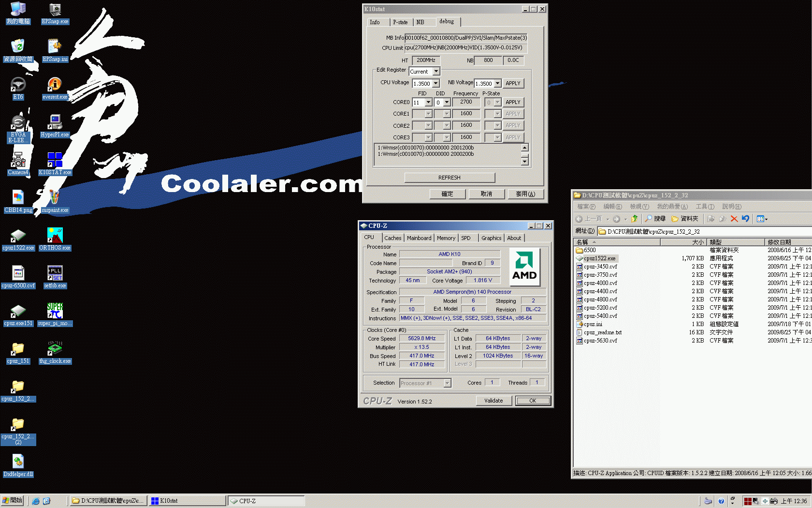Open the CBB14.png desktop file
Screen dimensions: 812x508
point(18,202)
